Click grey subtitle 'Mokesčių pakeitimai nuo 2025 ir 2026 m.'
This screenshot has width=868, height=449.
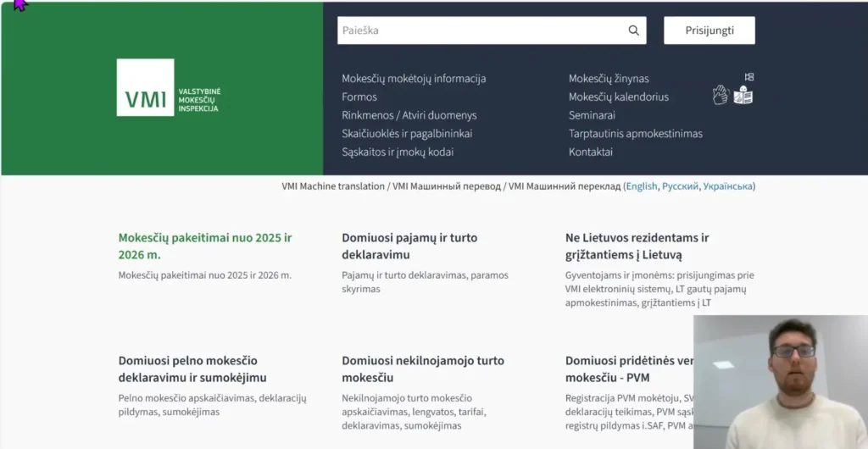pos(205,274)
